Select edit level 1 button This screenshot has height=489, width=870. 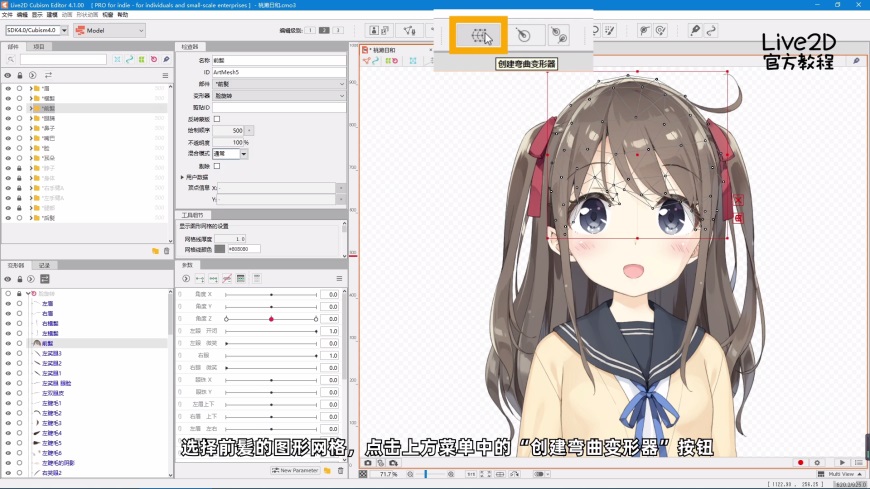click(x=310, y=30)
